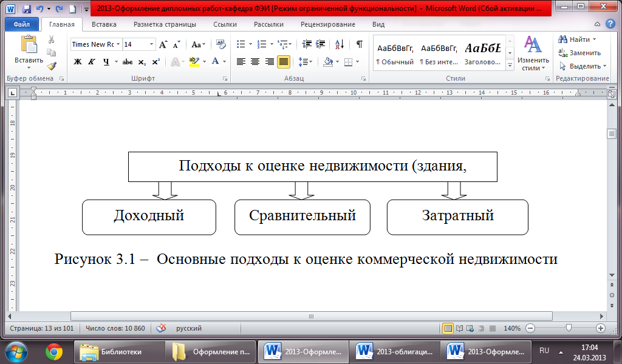Toggle Underline formatting (Ч)
The width and height of the screenshot is (622, 364).
point(106,62)
